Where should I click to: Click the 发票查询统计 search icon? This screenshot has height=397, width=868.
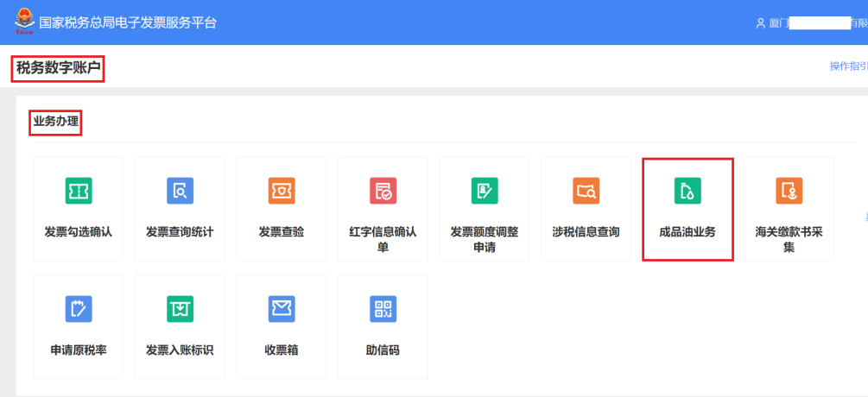[x=180, y=191]
